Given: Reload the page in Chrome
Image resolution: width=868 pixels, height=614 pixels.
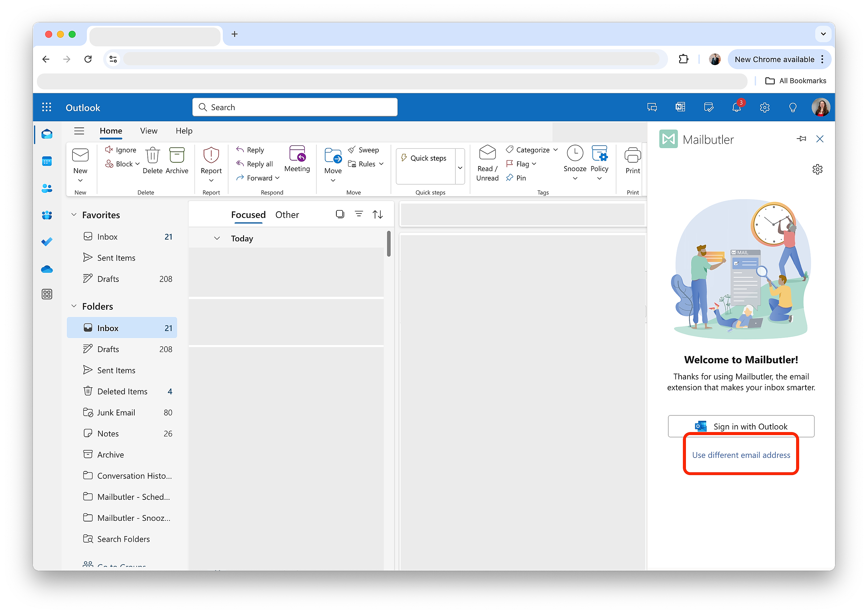Looking at the screenshot, I should 88,59.
